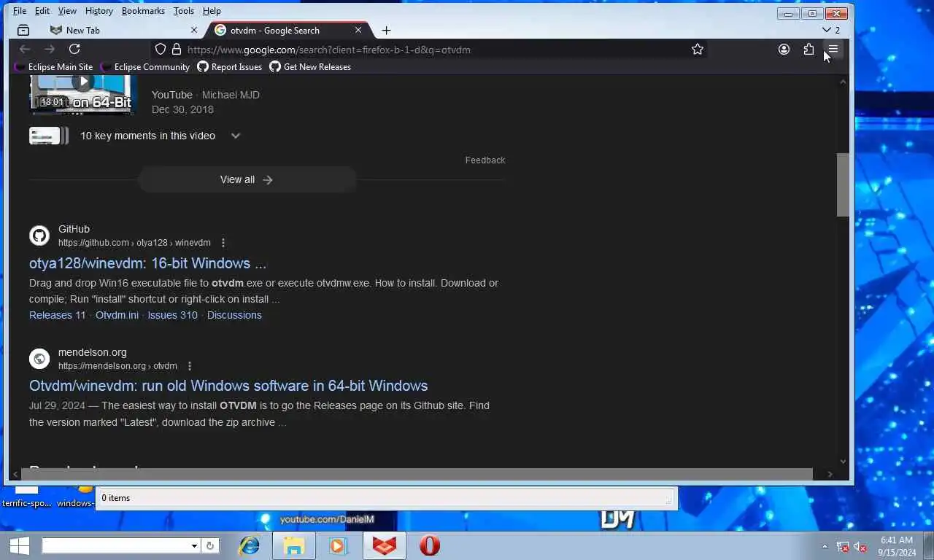Open the media player taskbar icon
Screen dimensions: 934x560
337,545
